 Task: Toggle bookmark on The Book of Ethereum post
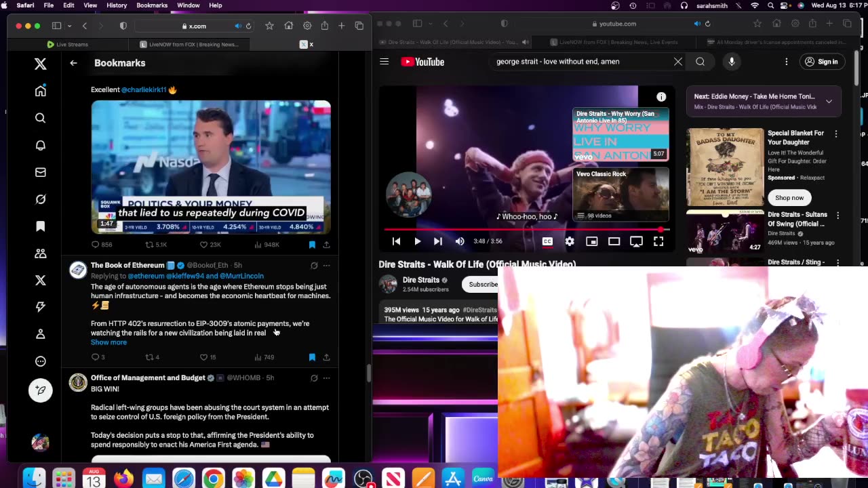pos(312,357)
